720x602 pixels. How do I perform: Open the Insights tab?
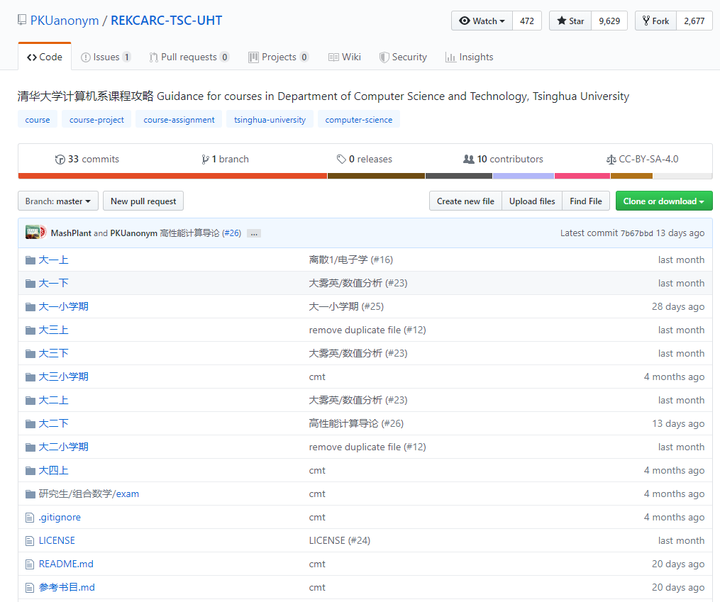pyautogui.click(x=469, y=57)
